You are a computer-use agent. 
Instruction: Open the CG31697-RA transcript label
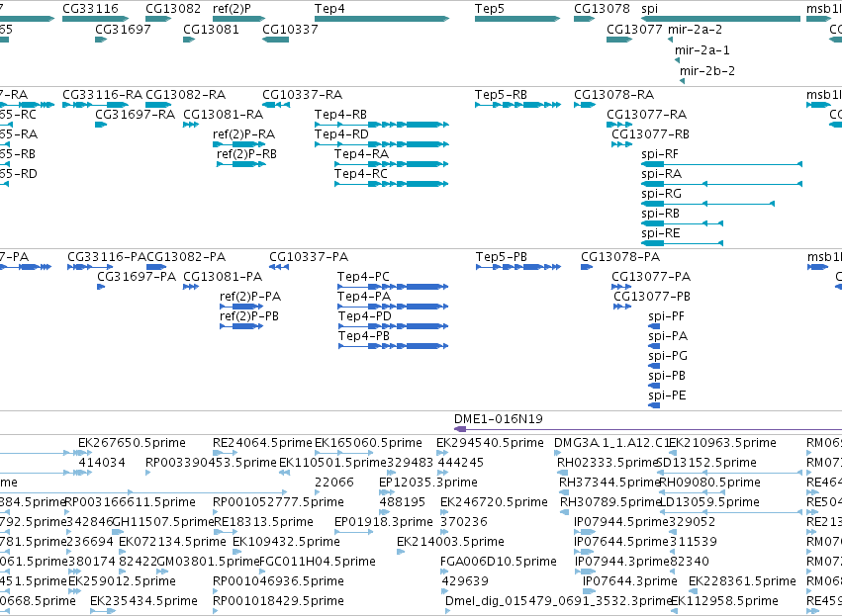coord(136,115)
